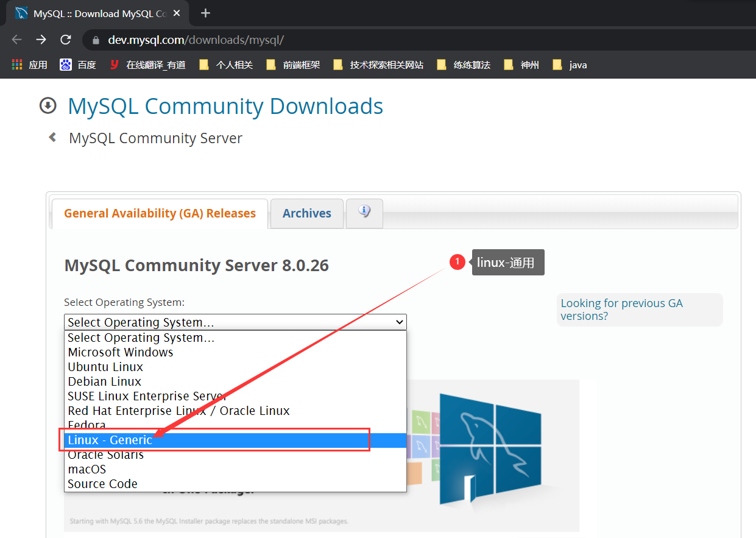Switch to the Archives tab
Viewport: 756px width, 538px height.
pyautogui.click(x=307, y=213)
